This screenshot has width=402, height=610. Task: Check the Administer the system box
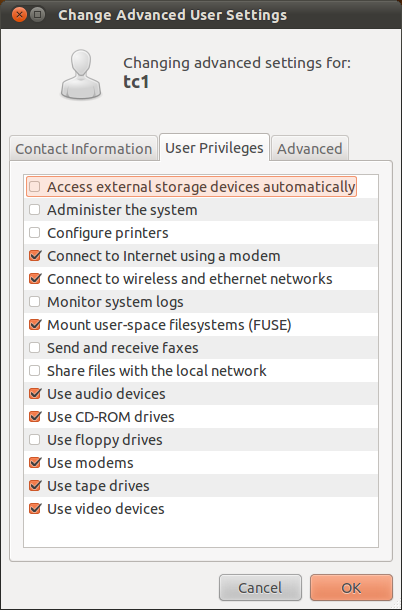coord(35,210)
